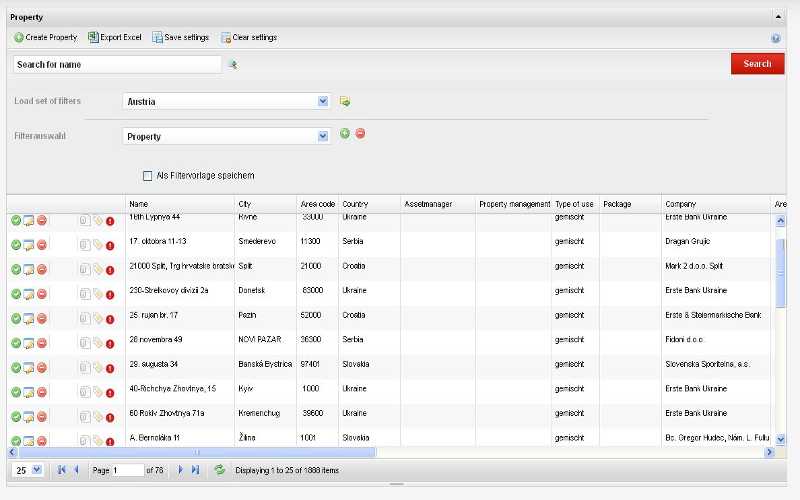Go to next page icon
Image resolution: width=800 pixels, height=500 pixels.
[x=180, y=470]
